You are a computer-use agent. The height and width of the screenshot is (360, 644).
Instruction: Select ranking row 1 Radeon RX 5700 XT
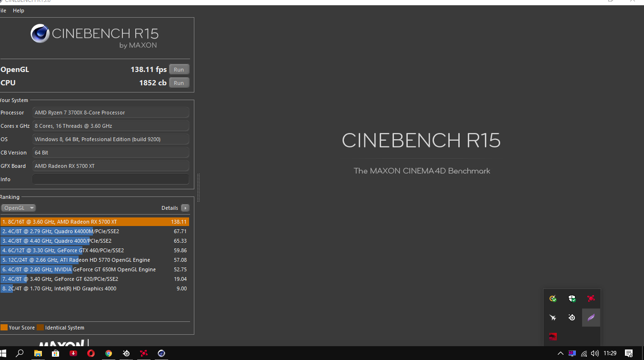point(95,222)
